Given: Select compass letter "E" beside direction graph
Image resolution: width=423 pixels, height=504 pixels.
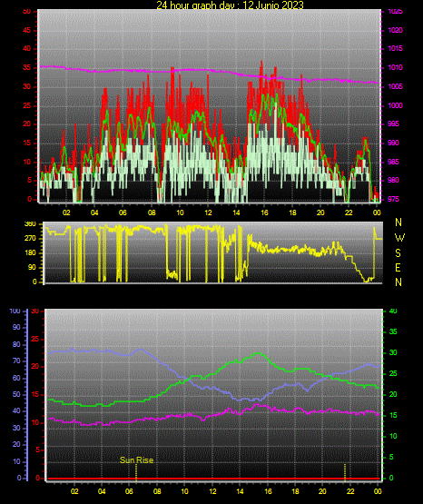Looking at the screenshot, I should click(x=398, y=267).
